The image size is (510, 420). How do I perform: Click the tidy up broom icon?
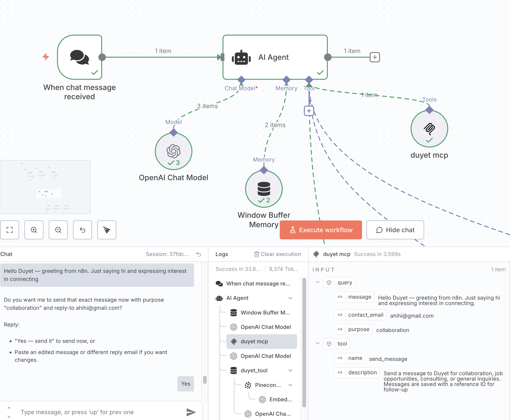(107, 230)
